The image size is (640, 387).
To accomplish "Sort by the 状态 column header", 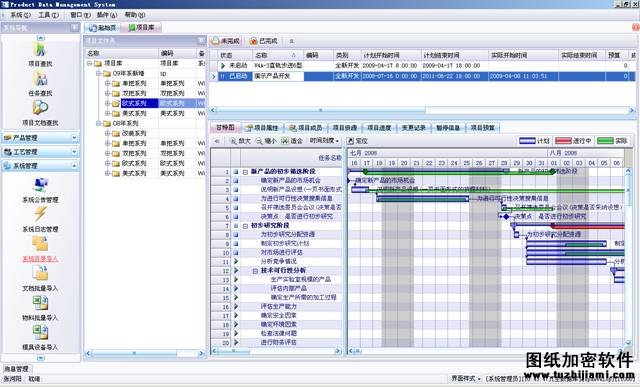I will (x=235, y=55).
